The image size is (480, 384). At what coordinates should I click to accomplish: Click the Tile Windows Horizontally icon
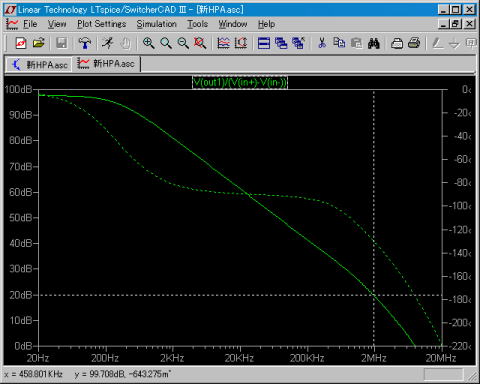tap(264, 43)
